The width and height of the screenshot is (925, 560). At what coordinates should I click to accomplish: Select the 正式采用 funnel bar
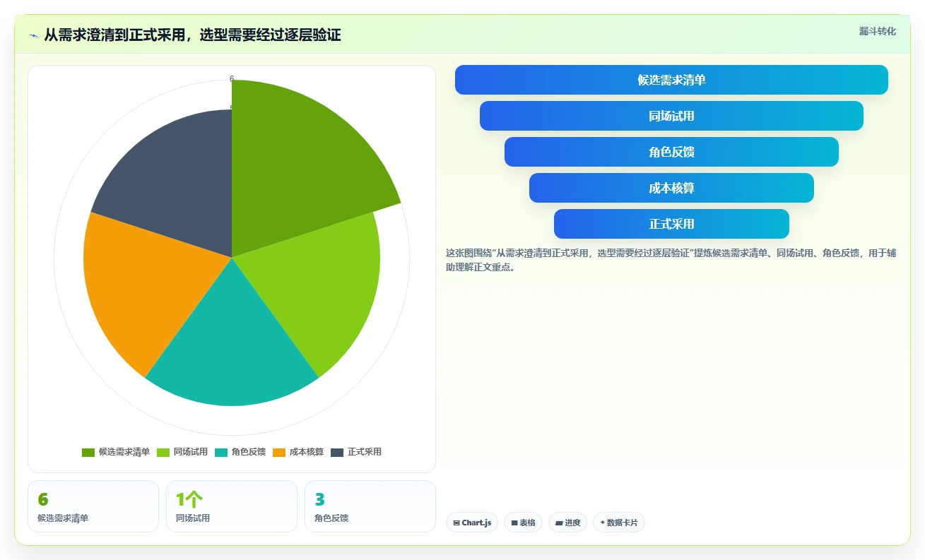(x=671, y=224)
